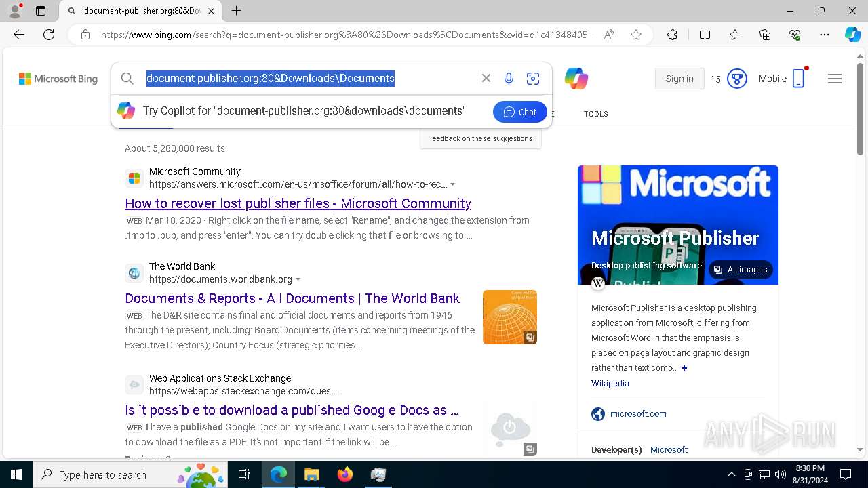Click the World Bank result thumbnail image
868x488 pixels.
click(510, 317)
